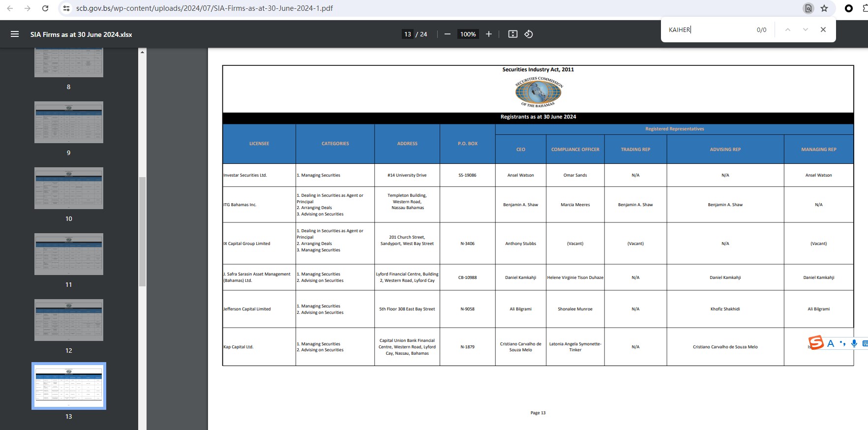Bookmark this page with the star icon

(x=824, y=8)
